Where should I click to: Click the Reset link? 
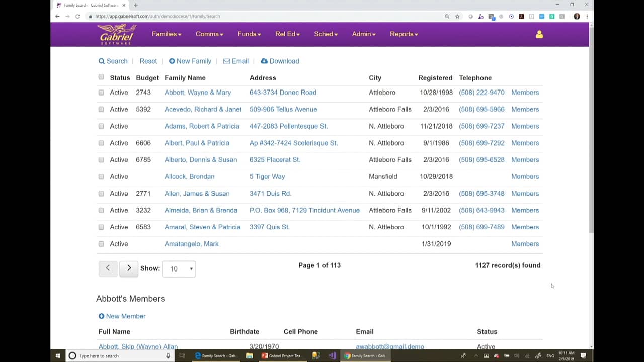click(x=148, y=61)
